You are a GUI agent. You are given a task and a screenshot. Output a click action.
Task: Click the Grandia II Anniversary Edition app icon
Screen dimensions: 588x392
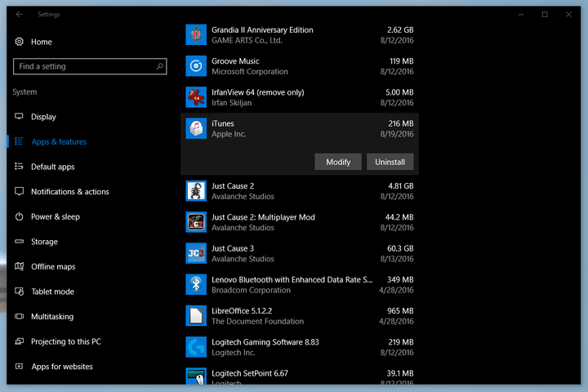(x=196, y=34)
